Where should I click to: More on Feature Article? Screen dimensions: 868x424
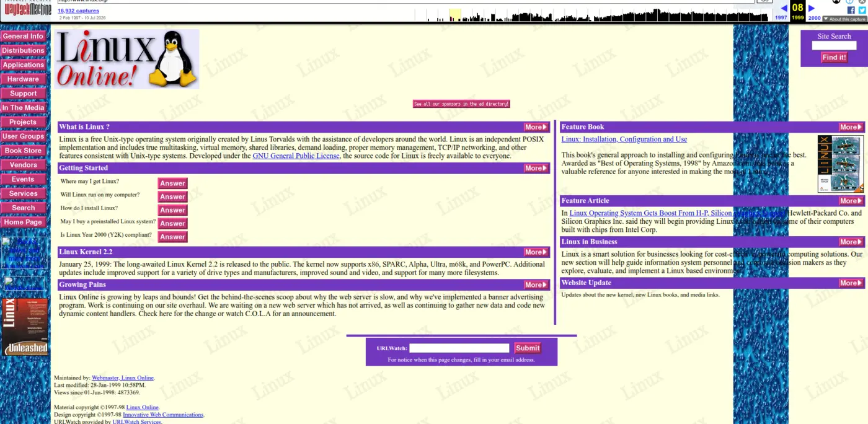(851, 201)
